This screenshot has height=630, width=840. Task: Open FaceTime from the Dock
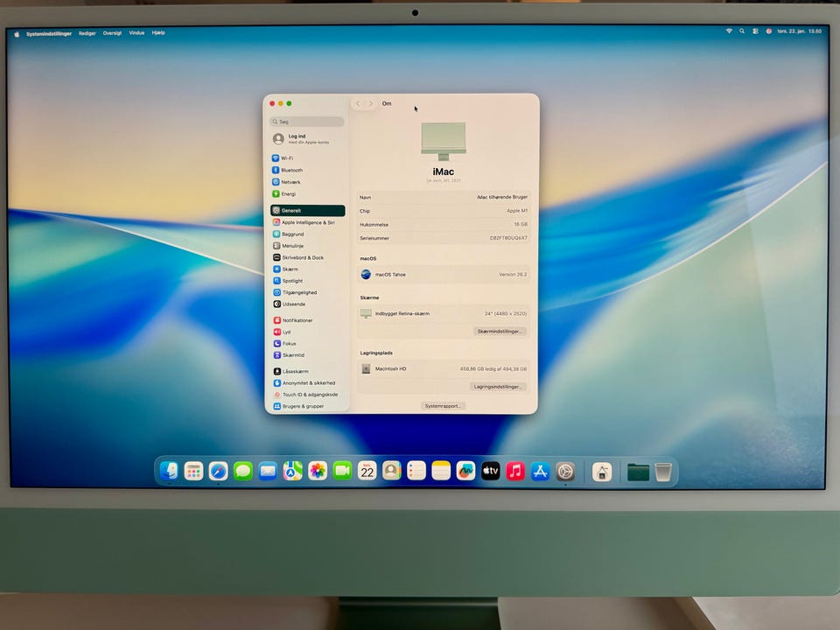pos(342,472)
